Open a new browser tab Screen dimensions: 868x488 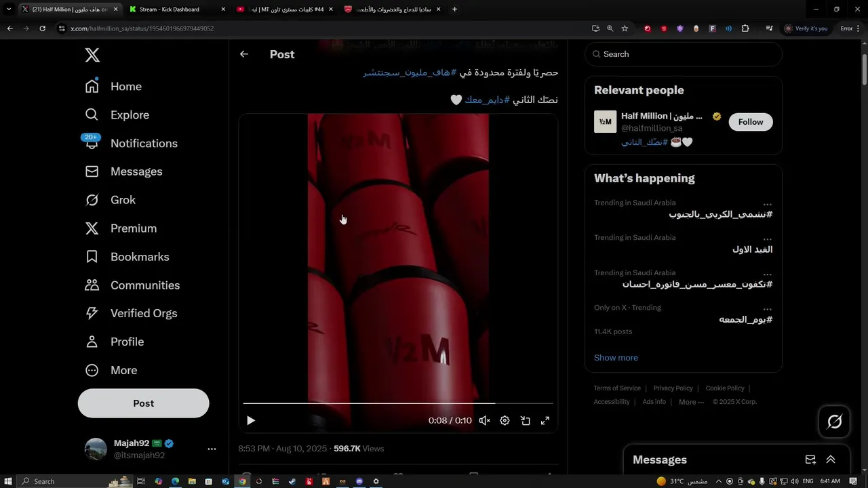pyautogui.click(x=454, y=9)
